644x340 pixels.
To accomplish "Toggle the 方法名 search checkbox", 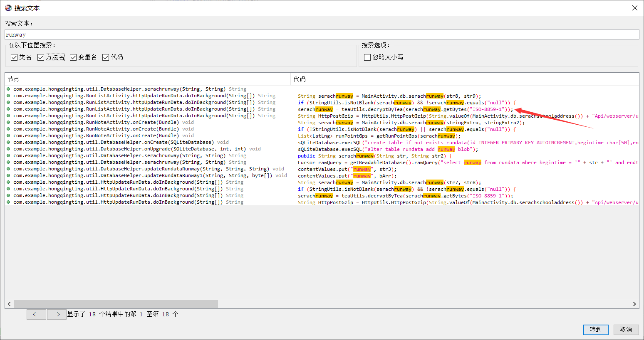I will point(41,57).
